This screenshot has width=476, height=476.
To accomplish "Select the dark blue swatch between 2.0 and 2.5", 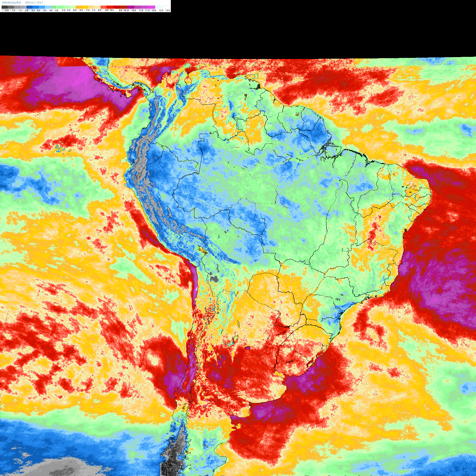I will pyautogui.click(x=29, y=7).
